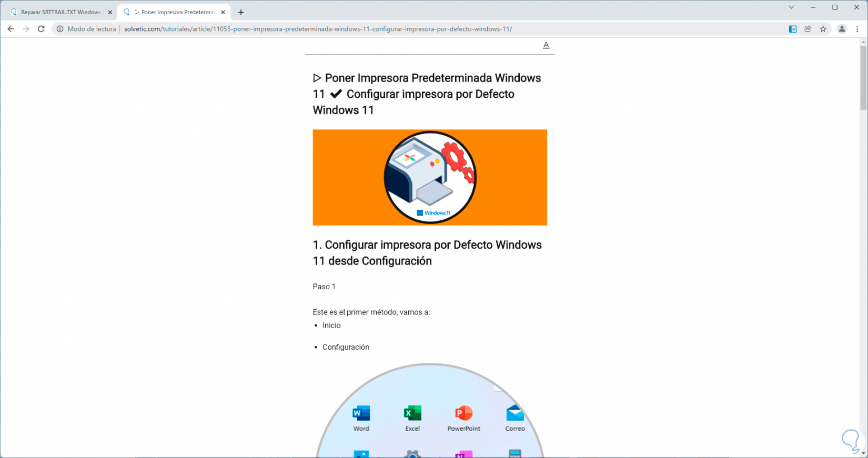Reload the current page
Screen dimensions: 868x458
click(x=41, y=29)
